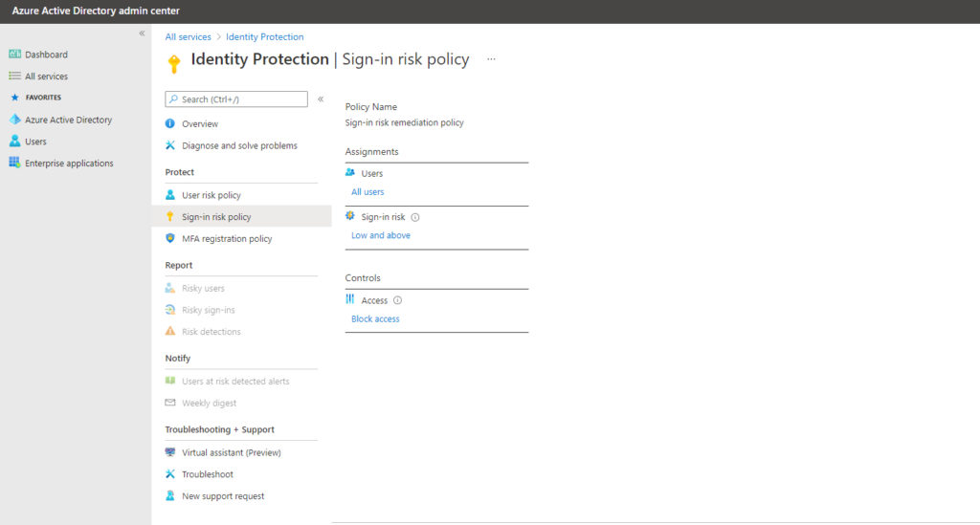Click the All services breadcrumb link

[189, 37]
